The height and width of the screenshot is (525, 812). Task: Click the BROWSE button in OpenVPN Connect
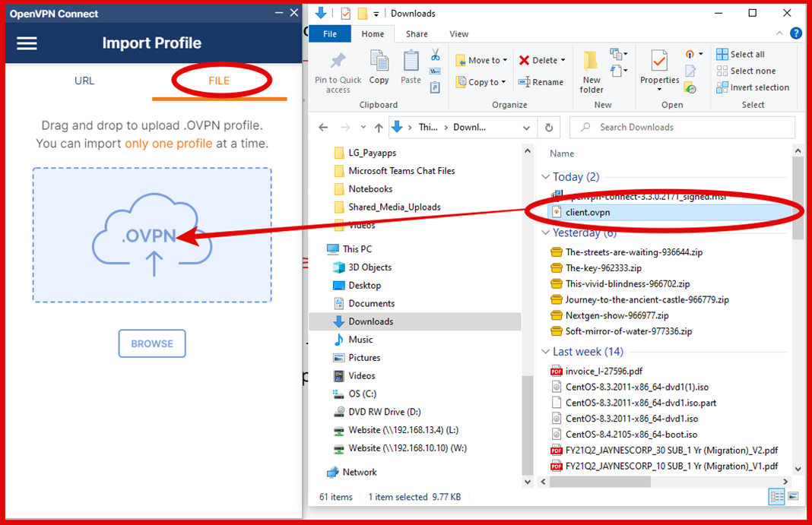pyautogui.click(x=152, y=343)
